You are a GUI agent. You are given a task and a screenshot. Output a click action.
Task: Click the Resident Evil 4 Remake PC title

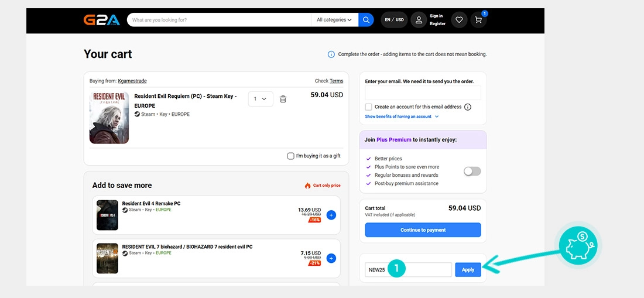point(151,204)
